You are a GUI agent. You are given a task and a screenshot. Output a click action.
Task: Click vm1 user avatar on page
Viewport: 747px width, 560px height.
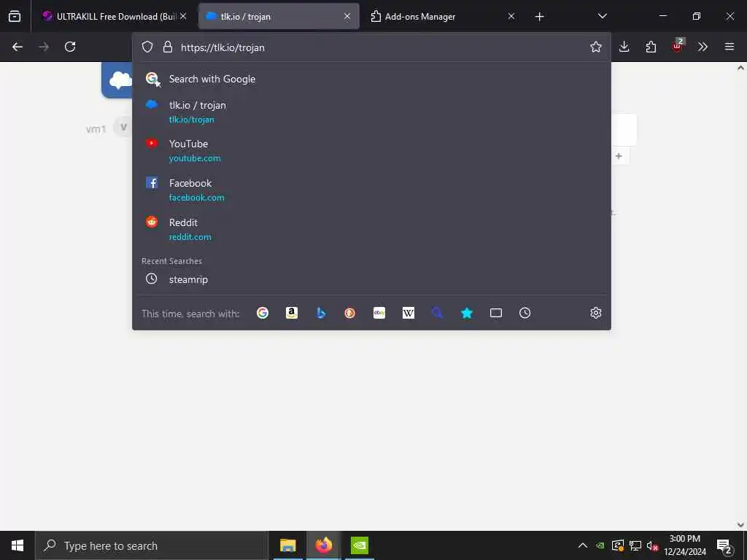click(123, 128)
